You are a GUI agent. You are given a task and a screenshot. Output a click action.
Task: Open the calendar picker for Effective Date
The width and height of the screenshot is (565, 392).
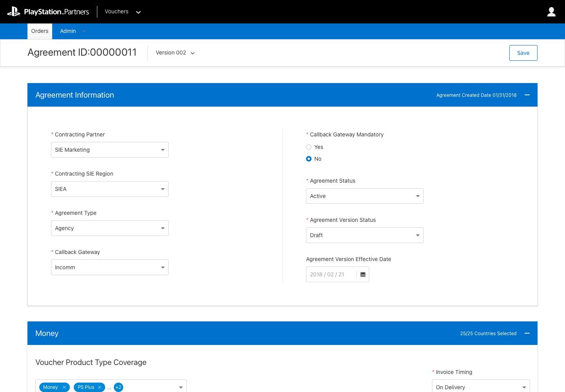[x=363, y=274]
